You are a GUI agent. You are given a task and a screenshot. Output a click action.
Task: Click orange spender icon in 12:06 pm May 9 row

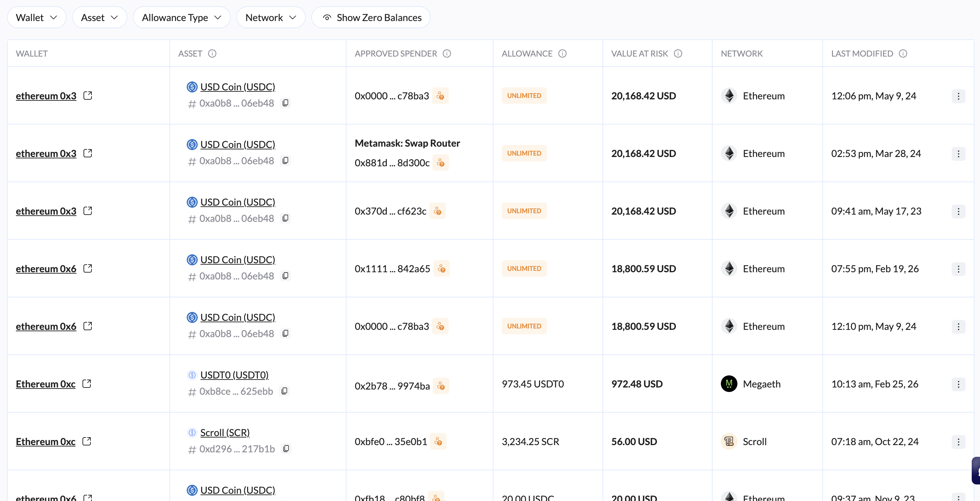pyautogui.click(x=440, y=96)
